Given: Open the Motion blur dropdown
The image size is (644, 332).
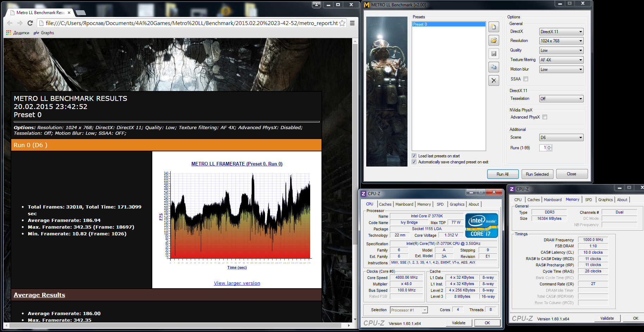Looking at the screenshot, I should pyautogui.click(x=561, y=70).
